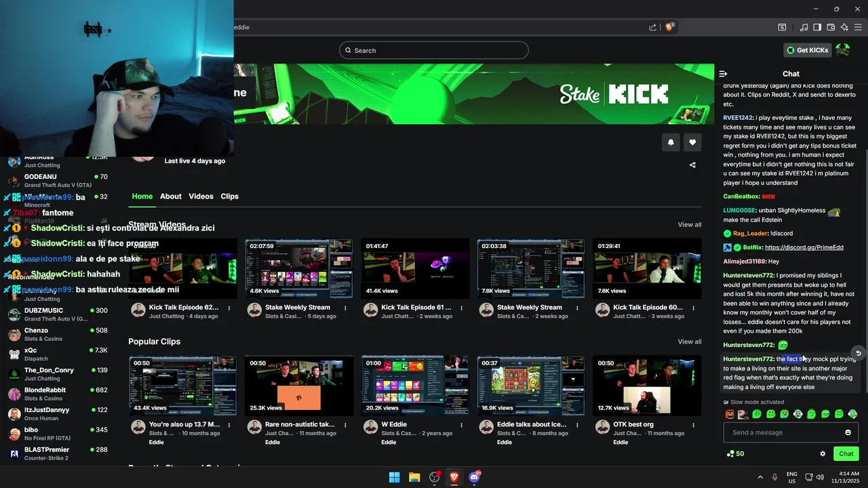This screenshot has height=488, width=868.
Task: Toggle the notification bell for the channel
Action: 671,142
